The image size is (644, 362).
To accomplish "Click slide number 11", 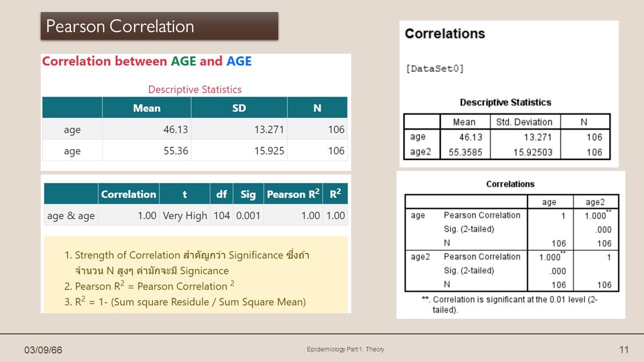I will (624, 350).
